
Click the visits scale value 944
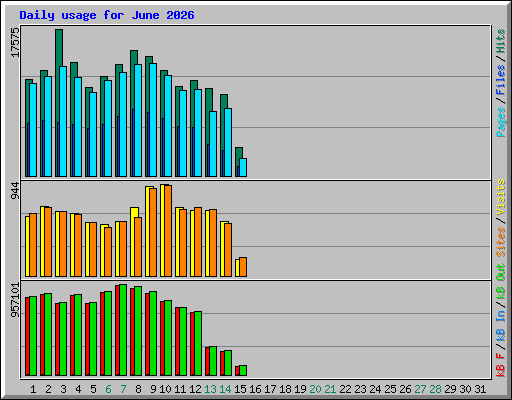[x=15, y=191]
